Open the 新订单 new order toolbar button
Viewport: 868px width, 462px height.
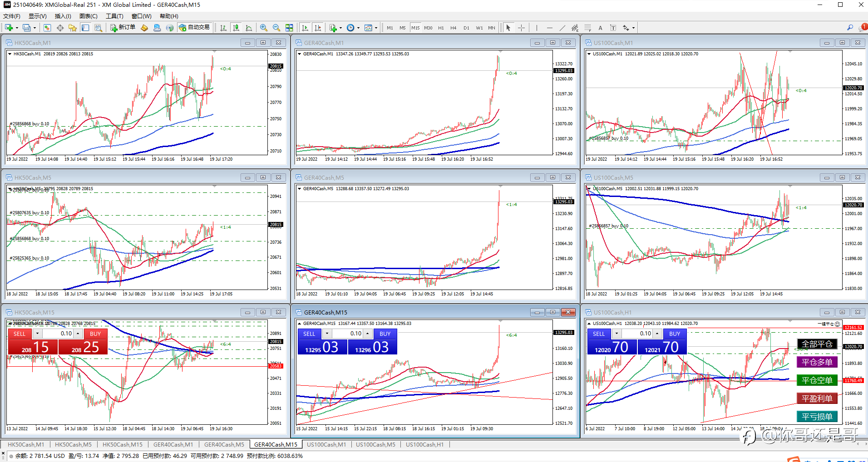point(123,28)
